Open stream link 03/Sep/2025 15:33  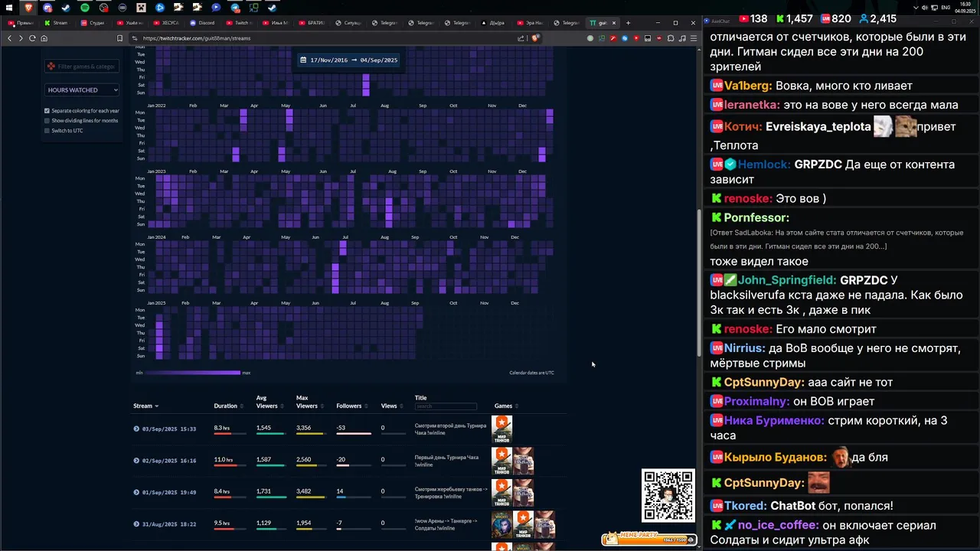click(168, 429)
